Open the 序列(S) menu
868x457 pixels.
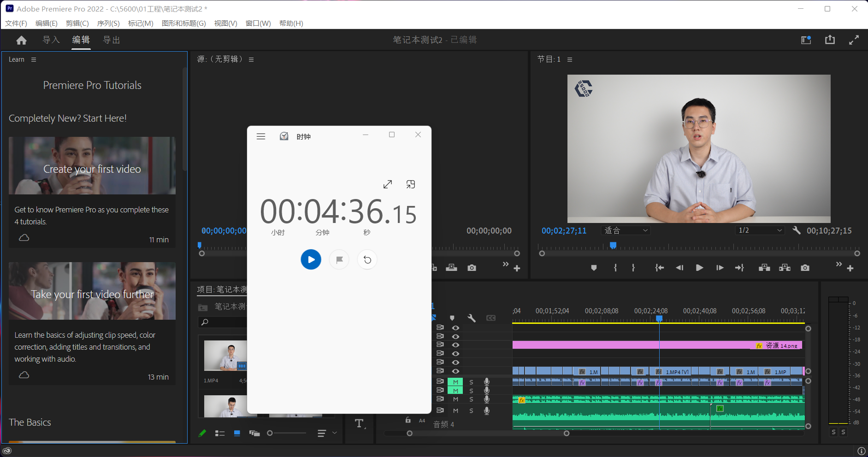point(108,23)
